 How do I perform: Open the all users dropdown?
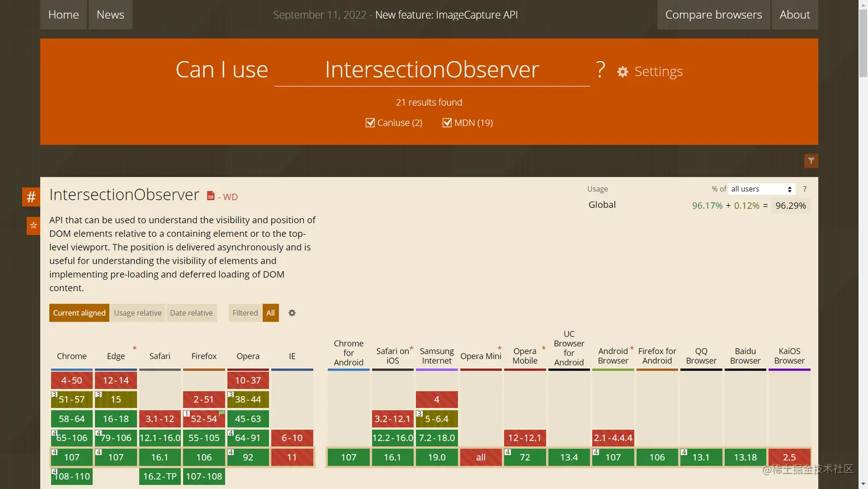[x=762, y=189]
